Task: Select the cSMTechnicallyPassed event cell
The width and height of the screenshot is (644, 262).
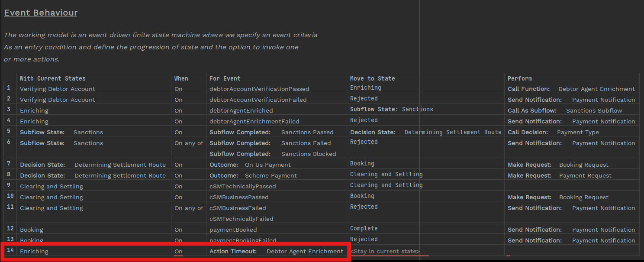Action: (x=242, y=186)
